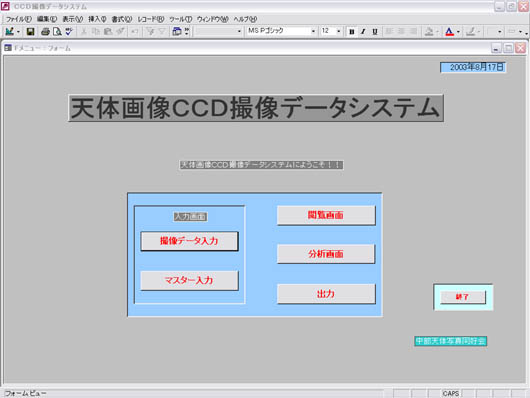Open the レコード(R) menu
The width and height of the screenshot is (530, 398).
150,19
